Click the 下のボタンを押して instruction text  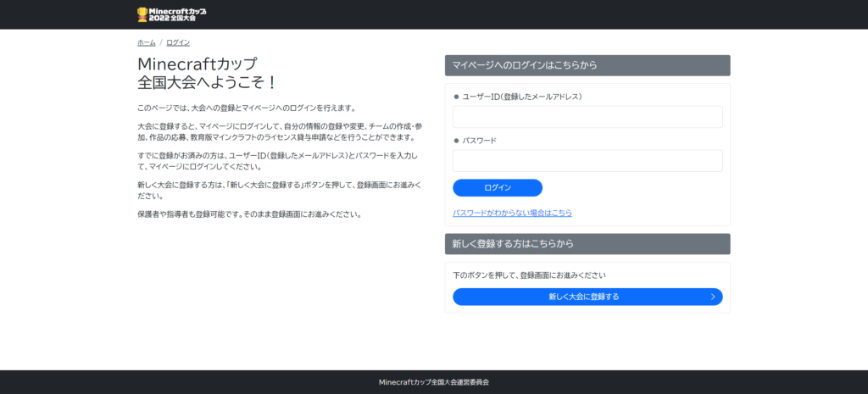[x=529, y=275]
